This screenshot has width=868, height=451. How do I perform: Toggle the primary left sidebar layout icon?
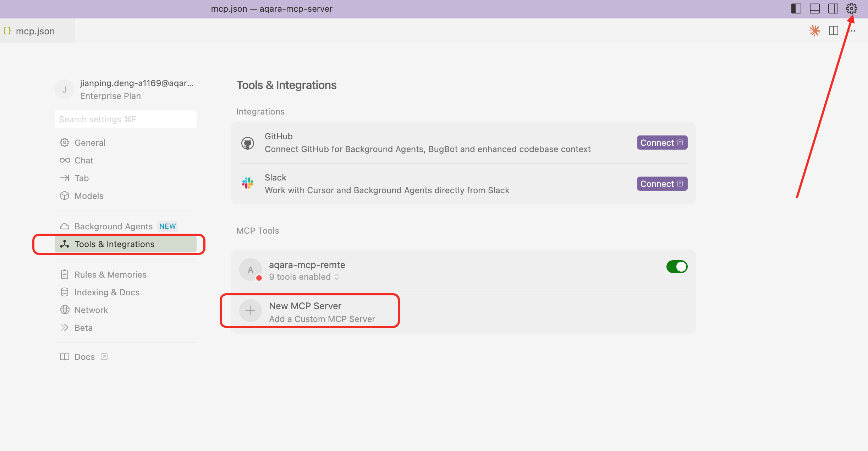click(796, 9)
